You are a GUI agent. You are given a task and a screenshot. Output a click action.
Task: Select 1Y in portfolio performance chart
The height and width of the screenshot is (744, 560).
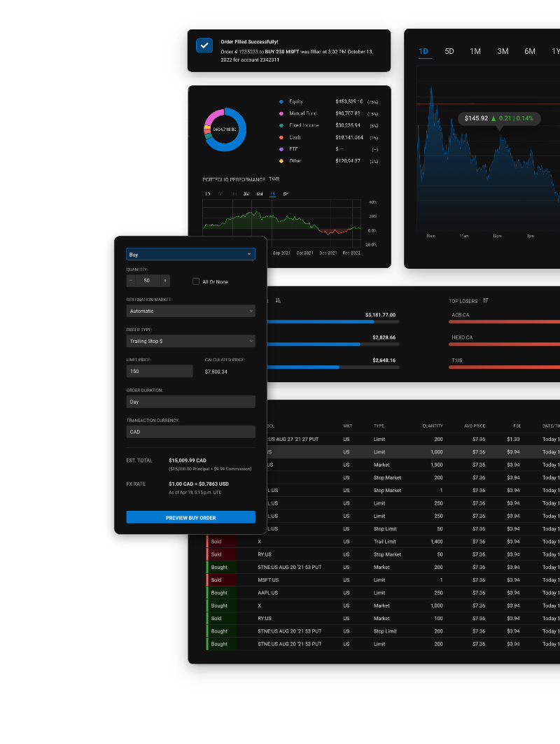[272, 194]
